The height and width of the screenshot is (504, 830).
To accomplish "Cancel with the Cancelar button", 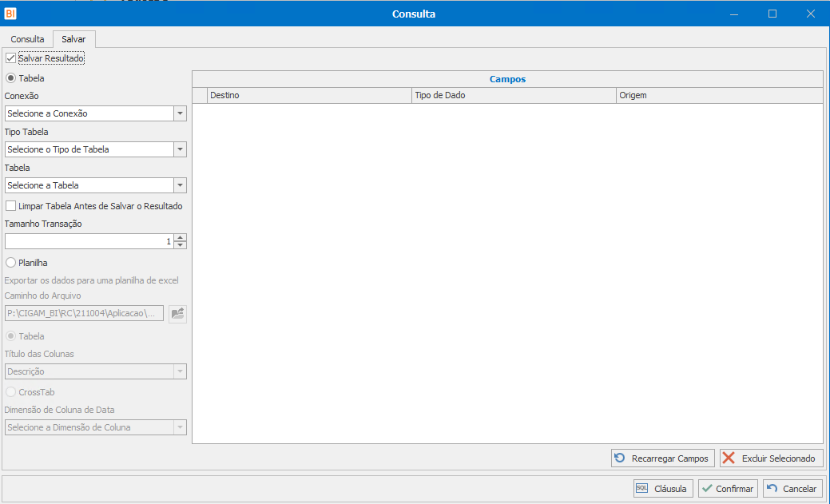I will tap(792, 489).
